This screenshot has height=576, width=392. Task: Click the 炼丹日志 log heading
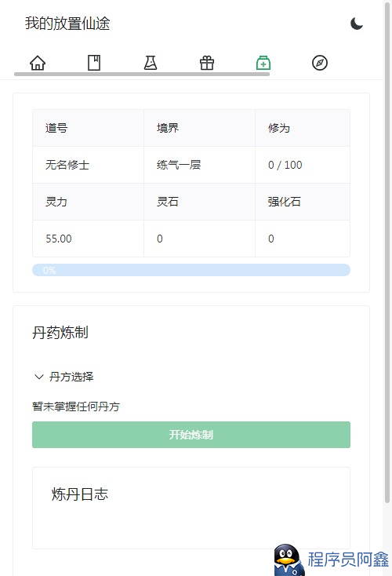pos(80,494)
